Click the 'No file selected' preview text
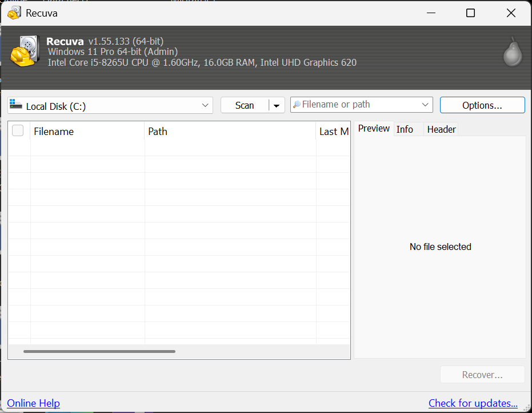532x413 pixels. [441, 247]
